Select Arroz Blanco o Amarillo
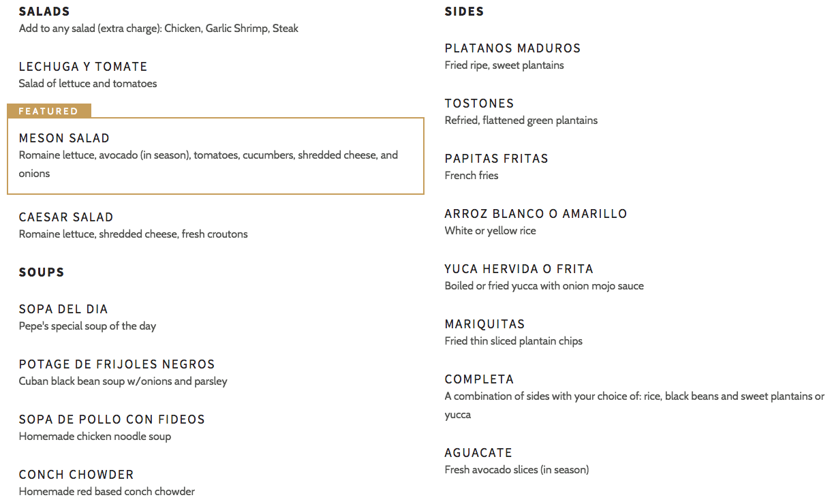Image resolution: width=832 pixels, height=504 pixels. click(x=536, y=214)
